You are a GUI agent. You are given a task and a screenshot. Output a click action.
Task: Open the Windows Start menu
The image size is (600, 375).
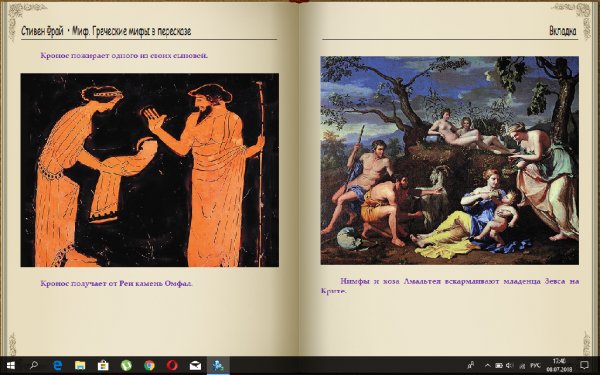10,365
